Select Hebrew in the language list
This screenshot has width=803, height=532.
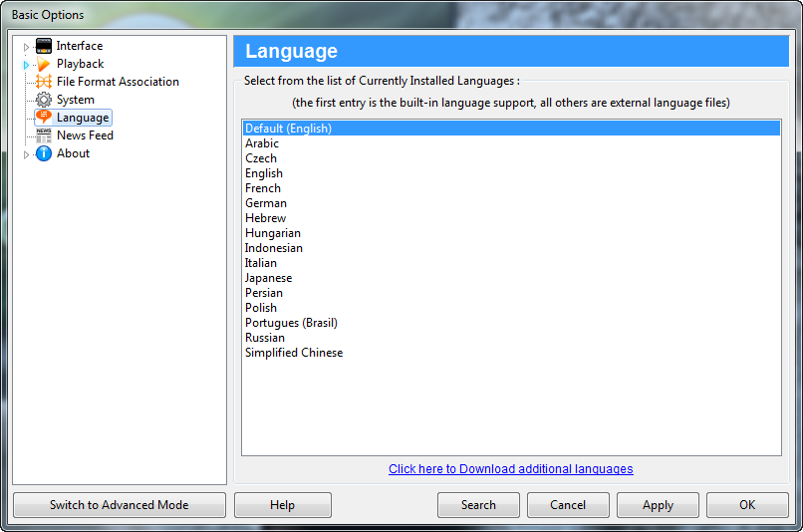click(x=512, y=218)
